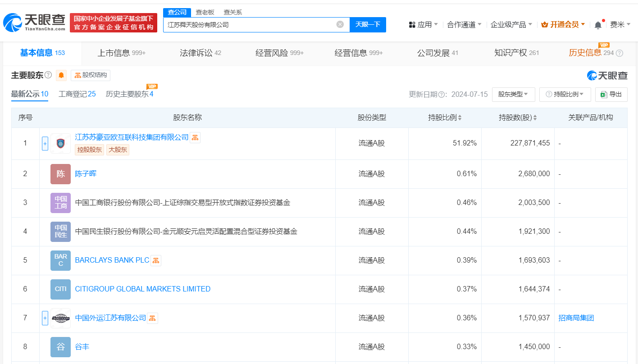Open CITIGROUP GLOBAL MARKETS LIMITED link
This screenshot has height=364, width=638.
tap(142, 289)
